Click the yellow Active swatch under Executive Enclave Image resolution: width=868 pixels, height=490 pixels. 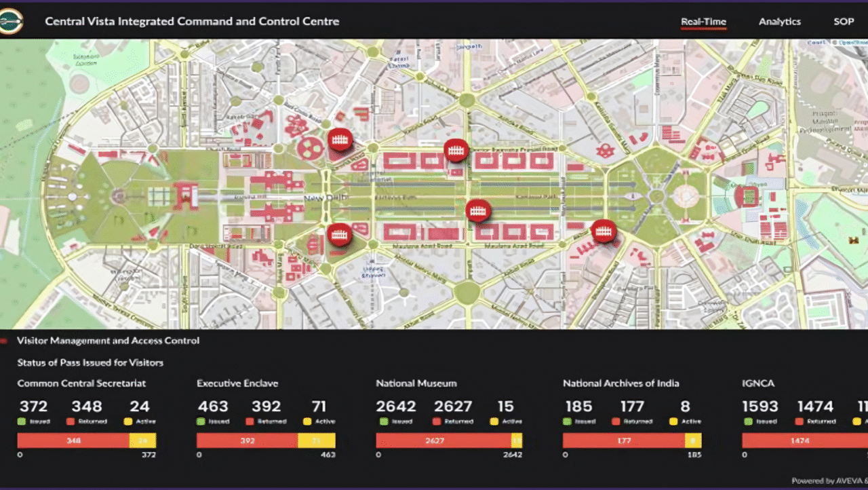click(306, 421)
